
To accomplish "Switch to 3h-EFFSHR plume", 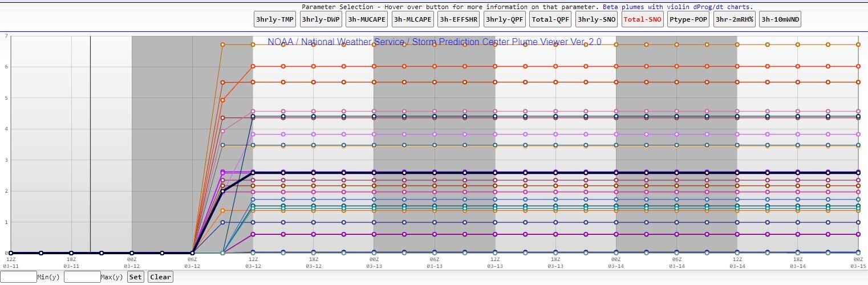I will coord(459,19).
